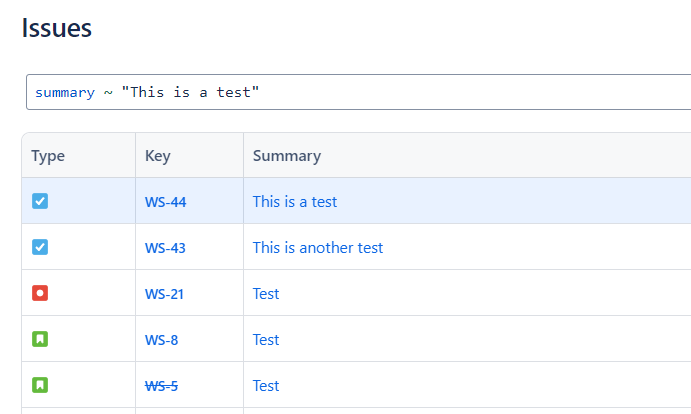The width and height of the screenshot is (691, 414).
Task: Focus the JQL search query field
Action: coord(400,92)
